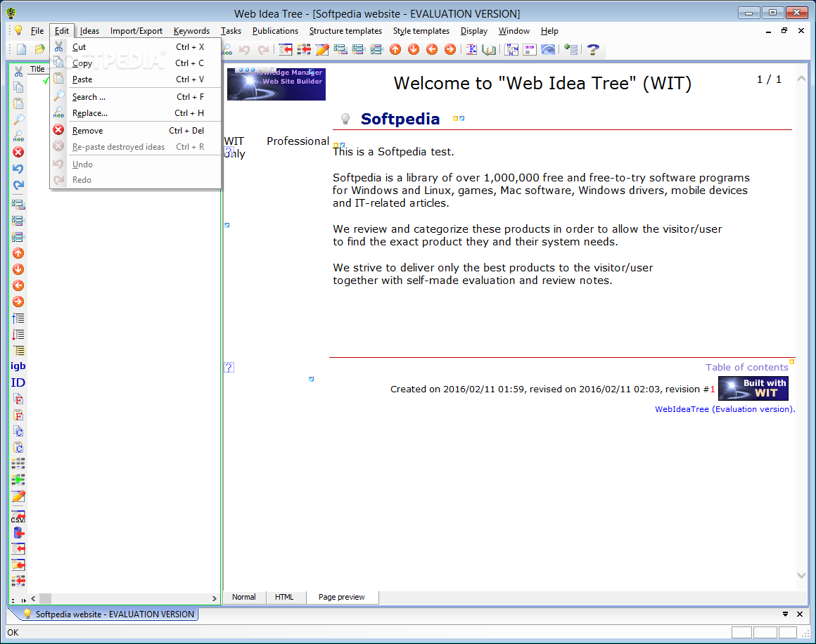Choose Copy from the Edit menu
This screenshot has height=644, width=816.
coord(135,63)
